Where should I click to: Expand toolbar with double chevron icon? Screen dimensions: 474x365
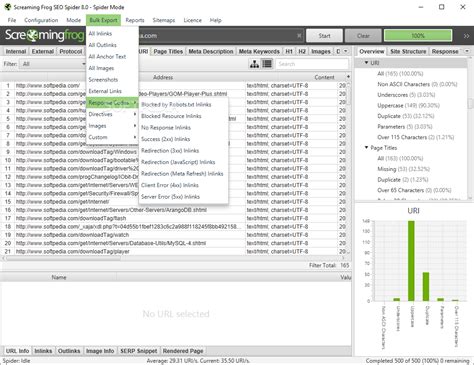[x=466, y=36]
